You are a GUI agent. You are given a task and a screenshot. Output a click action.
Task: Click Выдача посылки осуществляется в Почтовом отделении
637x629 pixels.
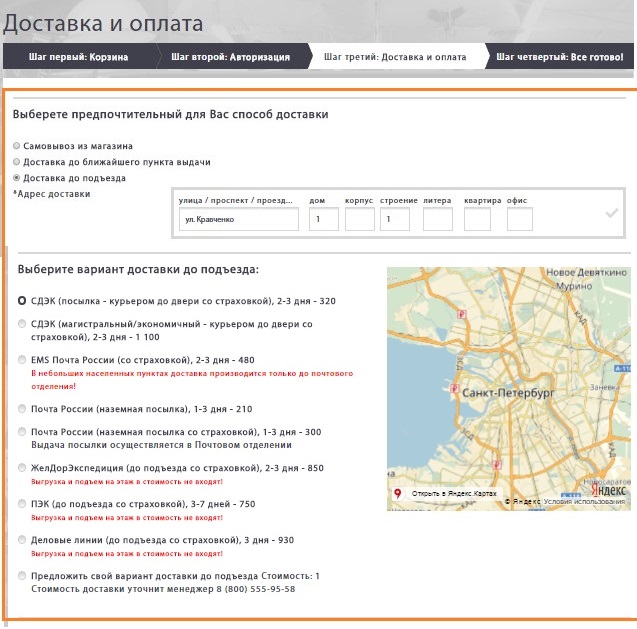tap(161, 445)
